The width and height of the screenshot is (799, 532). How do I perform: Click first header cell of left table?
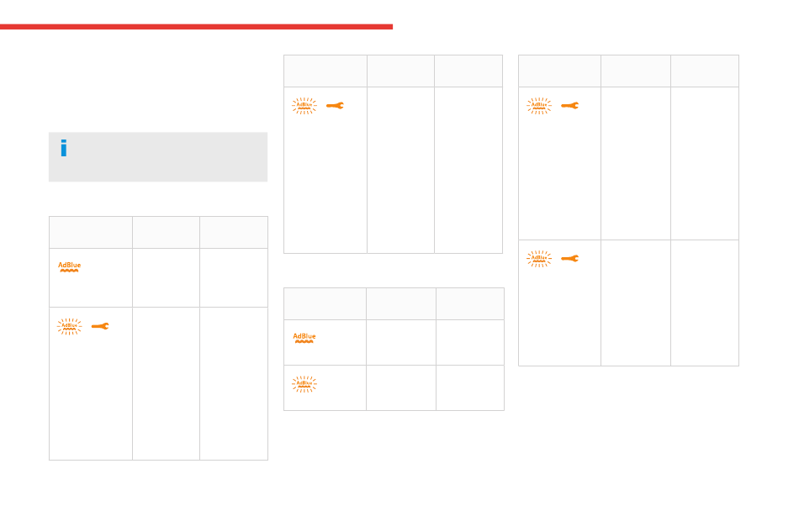[x=91, y=233]
